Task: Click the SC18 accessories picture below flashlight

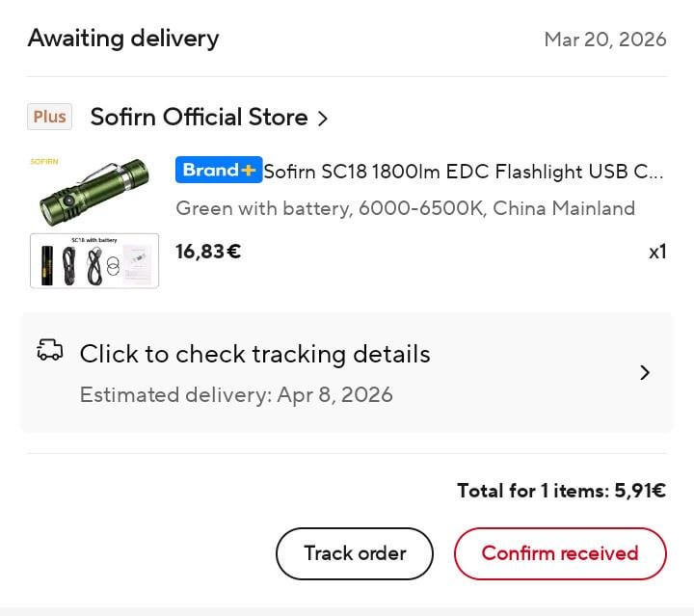Action: (94, 260)
